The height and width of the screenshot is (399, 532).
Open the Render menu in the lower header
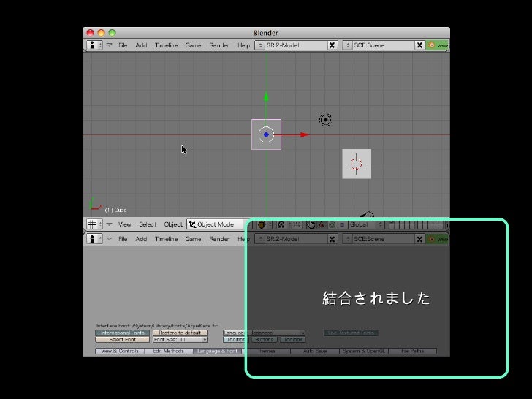[219, 239]
